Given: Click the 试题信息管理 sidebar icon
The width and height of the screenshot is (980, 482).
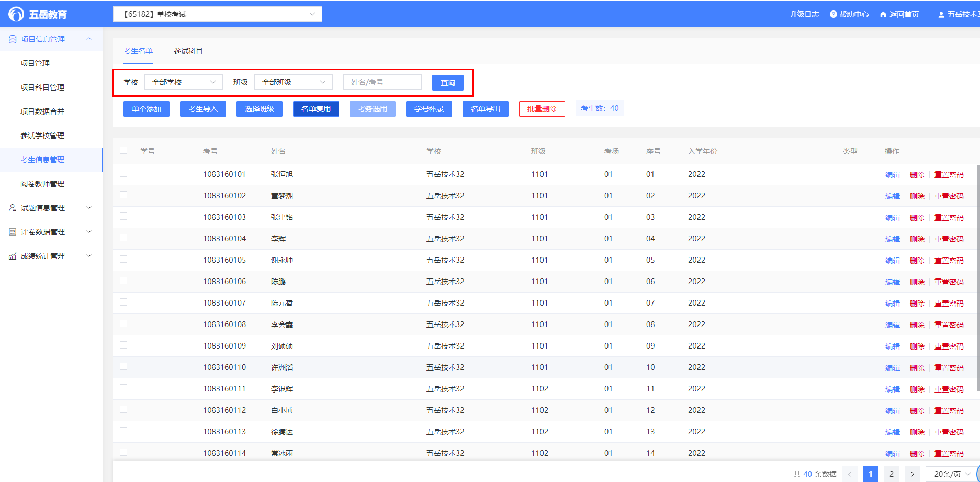Looking at the screenshot, I should coord(13,208).
